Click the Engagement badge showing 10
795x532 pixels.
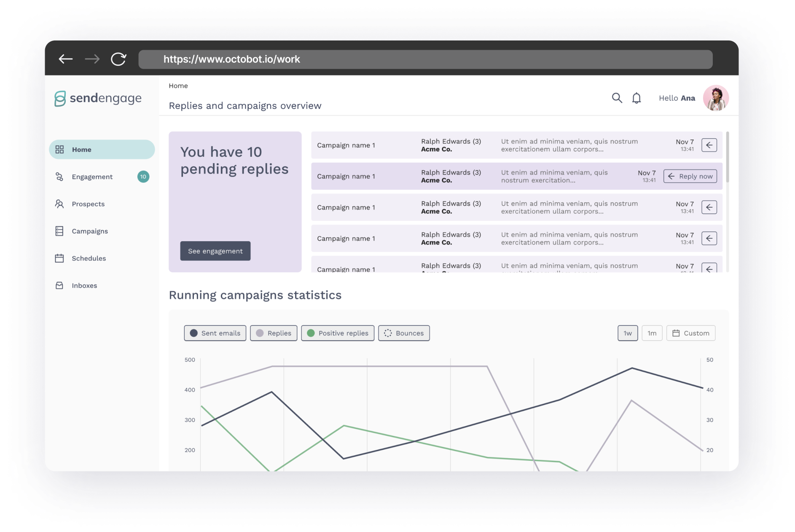(x=143, y=177)
